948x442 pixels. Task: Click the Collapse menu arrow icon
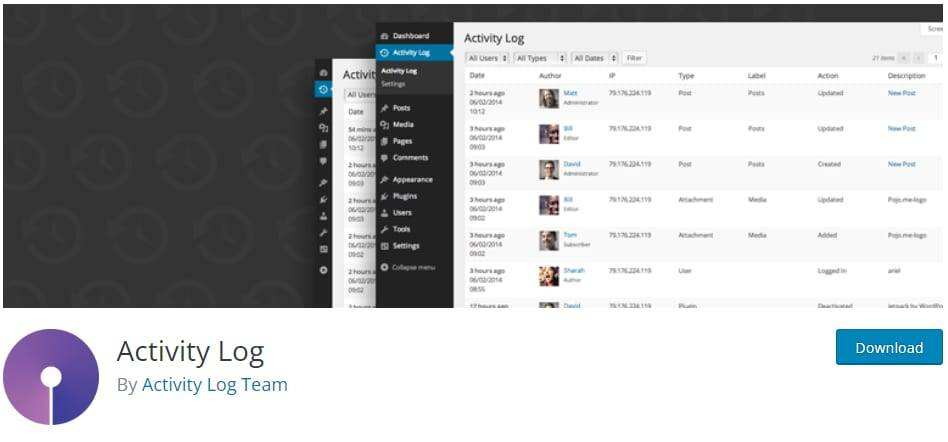pos(384,267)
